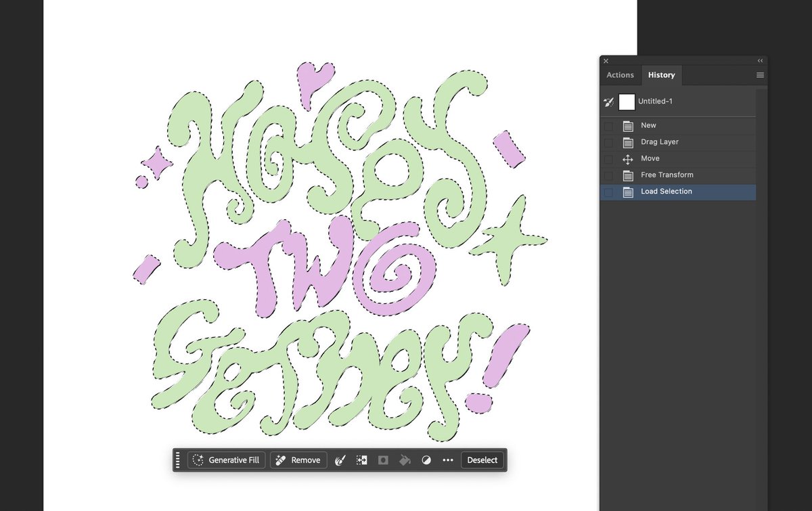Grab the contextual task bar drag handle
Viewport: 812px width, 511px height.
[178, 460]
